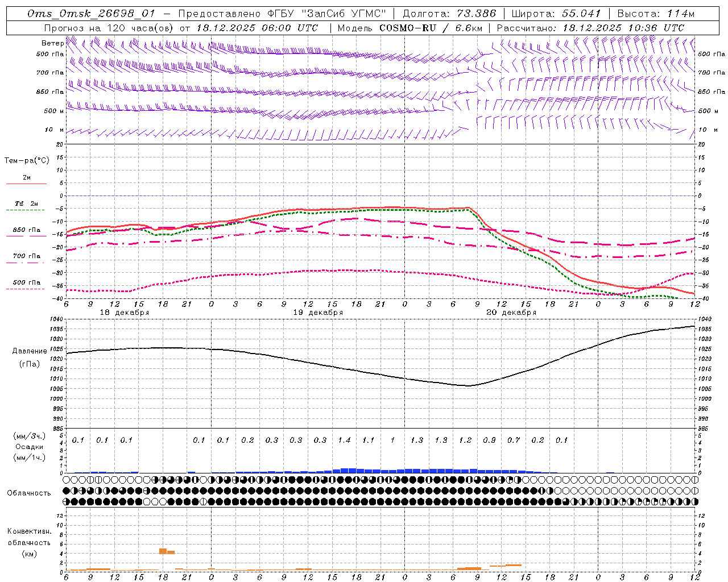
Task: Click the Высота: 114м header field
Action: [x=656, y=14]
